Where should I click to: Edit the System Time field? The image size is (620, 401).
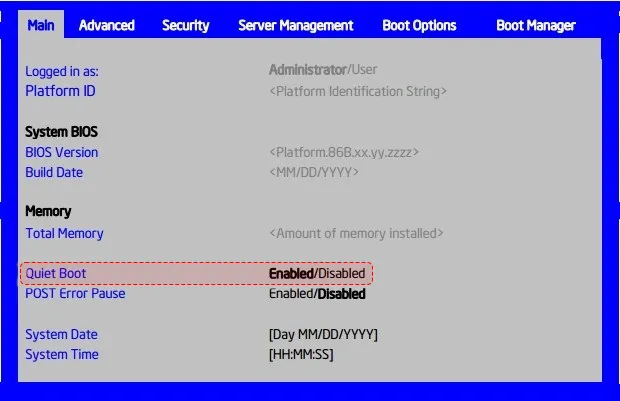[x=301, y=355]
